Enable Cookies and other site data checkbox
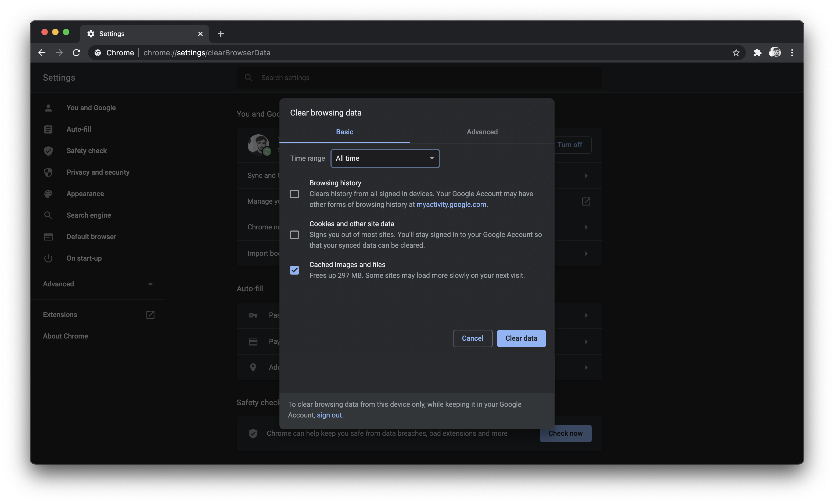The height and width of the screenshot is (504, 834). pyautogui.click(x=294, y=235)
